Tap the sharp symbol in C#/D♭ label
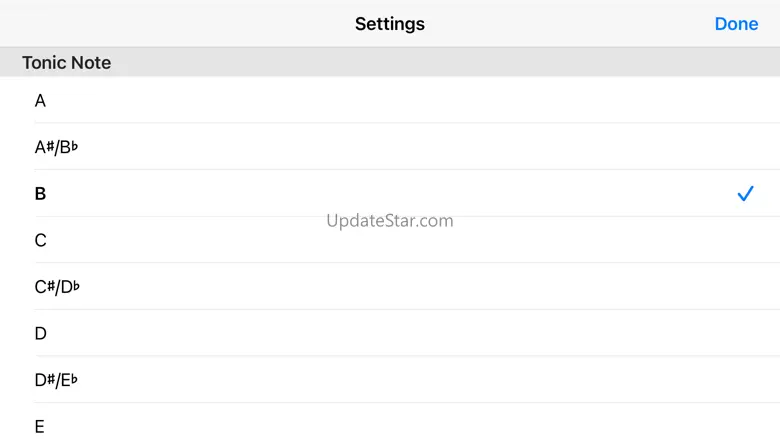Screen dimensions: 780x439 [51, 286]
